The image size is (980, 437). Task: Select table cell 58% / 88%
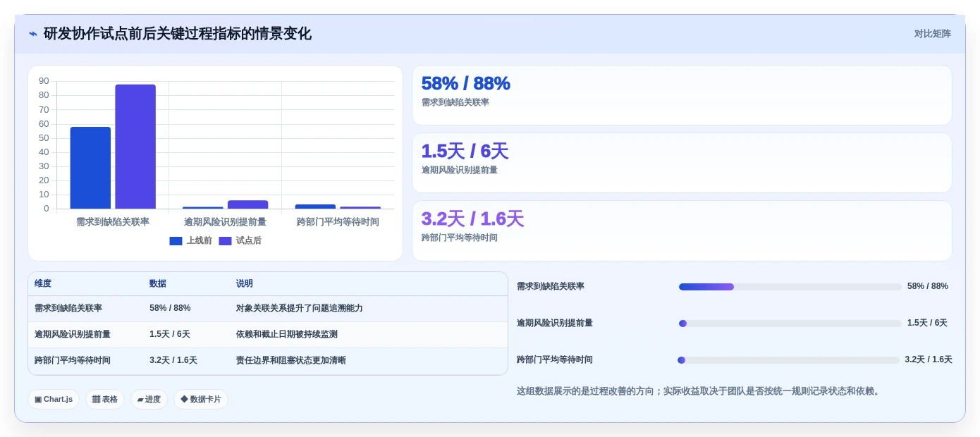[x=170, y=308]
